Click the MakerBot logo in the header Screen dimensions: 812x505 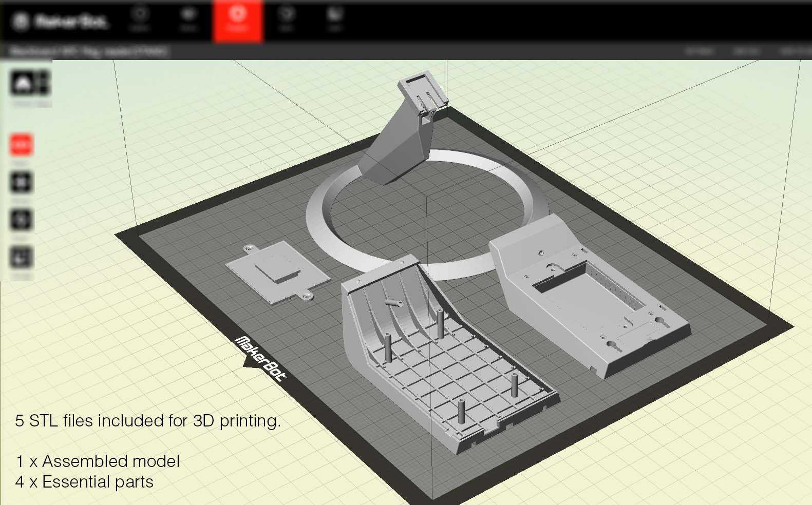pos(60,22)
